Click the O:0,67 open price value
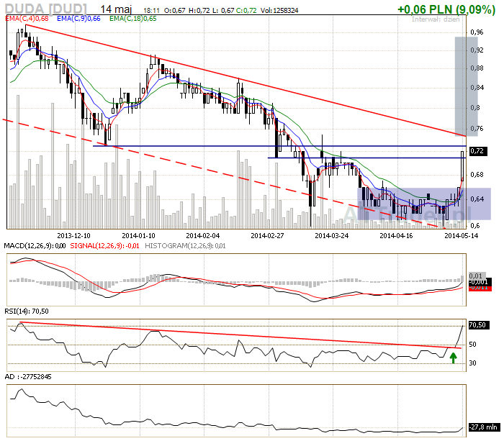This screenshot has width=504, height=441. pos(174,11)
